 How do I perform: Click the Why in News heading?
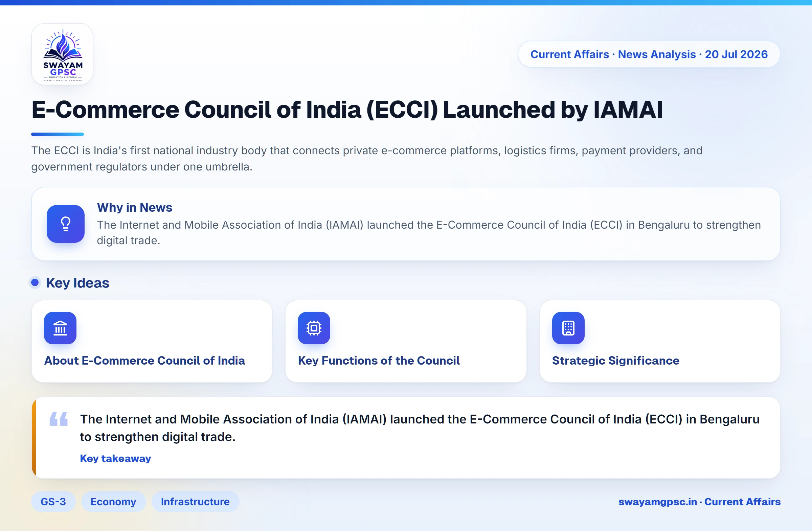click(135, 207)
